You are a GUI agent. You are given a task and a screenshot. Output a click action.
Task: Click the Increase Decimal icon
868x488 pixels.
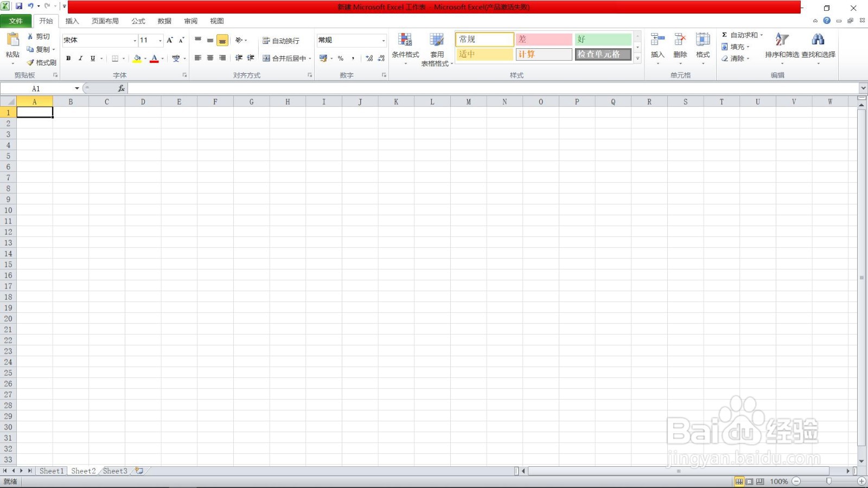pos(369,58)
